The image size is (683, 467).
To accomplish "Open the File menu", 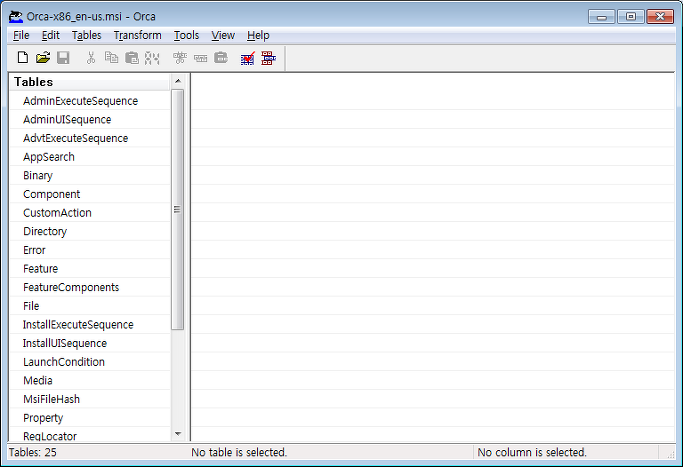I will click(21, 35).
